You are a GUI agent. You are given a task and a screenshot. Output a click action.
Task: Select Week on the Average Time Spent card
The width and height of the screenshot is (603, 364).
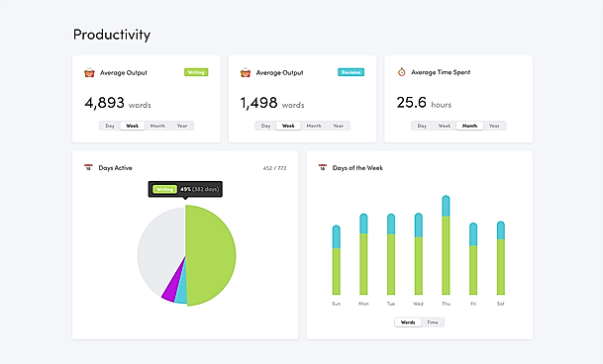pos(445,126)
